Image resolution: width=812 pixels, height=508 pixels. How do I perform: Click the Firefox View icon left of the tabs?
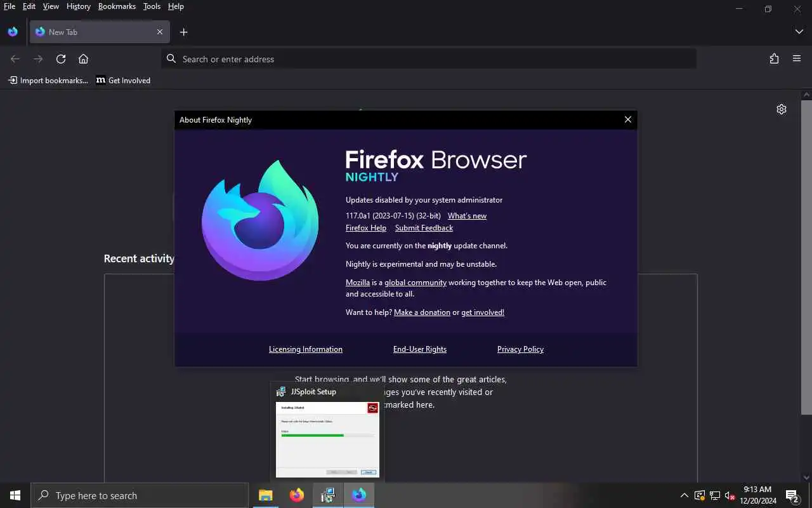click(x=13, y=32)
